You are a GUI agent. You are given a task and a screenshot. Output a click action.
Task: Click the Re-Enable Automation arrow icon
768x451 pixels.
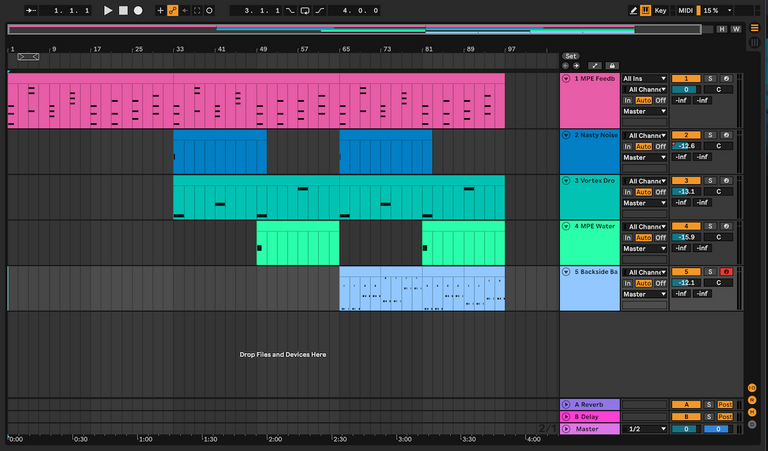[x=185, y=10]
